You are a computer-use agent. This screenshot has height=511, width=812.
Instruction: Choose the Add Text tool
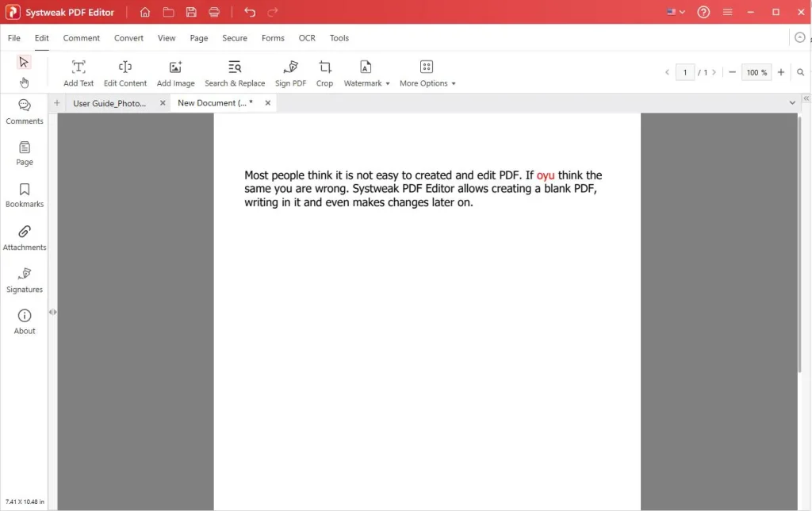click(x=79, y=73)
